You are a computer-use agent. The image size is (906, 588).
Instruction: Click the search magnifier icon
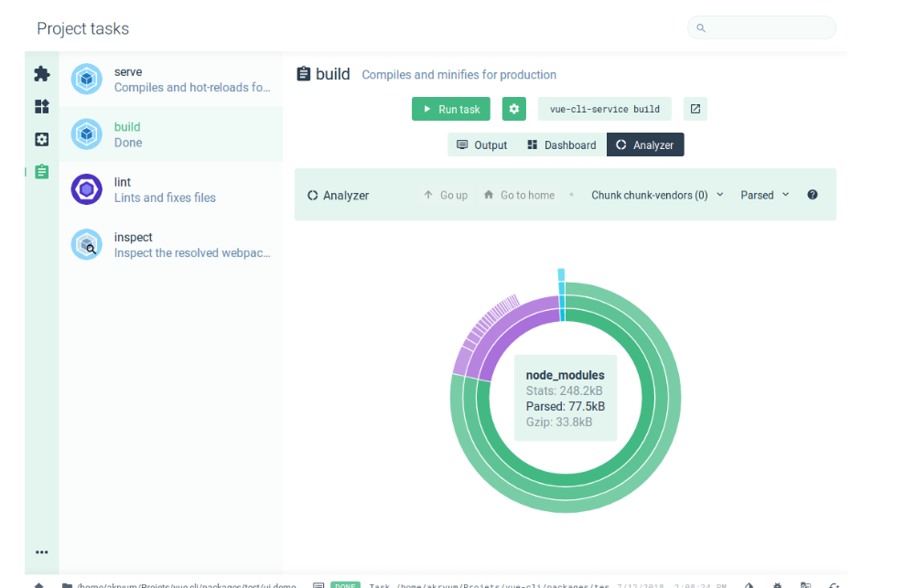(701, 27)
